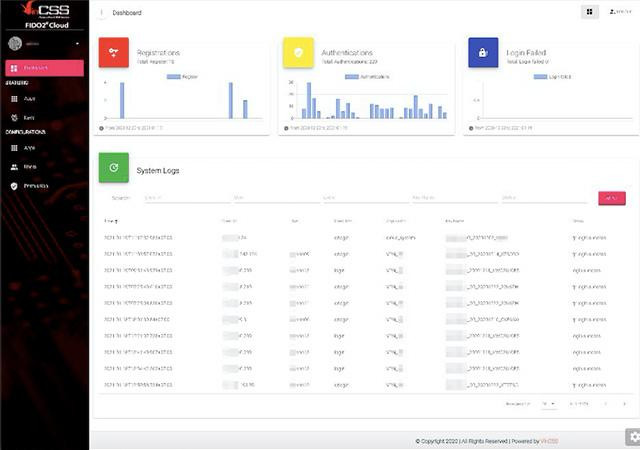Image resolution: width=640 pixels, height=450 pixels.
Task: Click the grid view icon in header
Action: pos(589,12)
